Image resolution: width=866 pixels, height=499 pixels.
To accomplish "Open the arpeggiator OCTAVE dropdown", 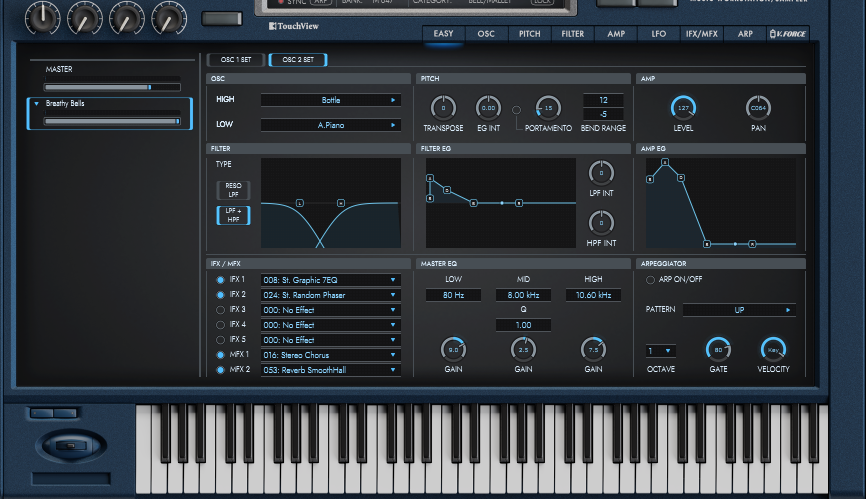I will [x=661, y=351].
